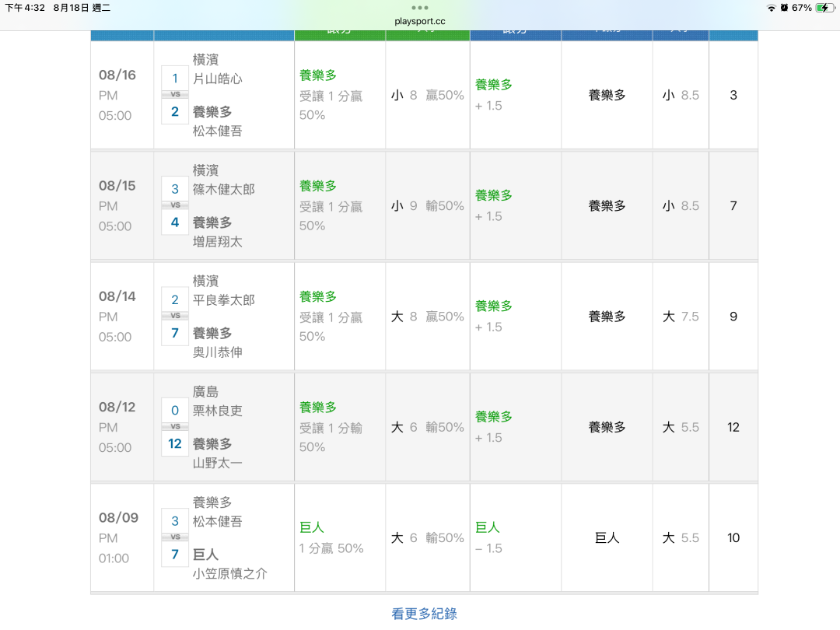
Task: Click the score 12 for 養樂多
Action: (175, 443)
